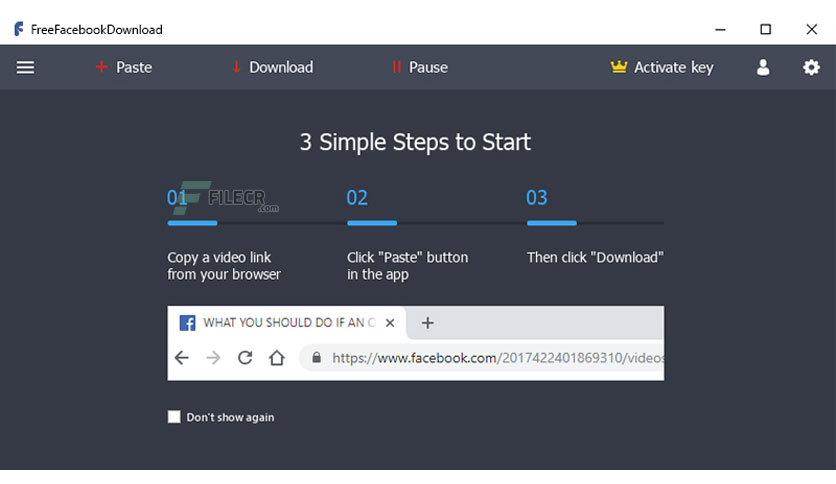Viewport: 836px width, 484px height.
Task: Select the WHAT YOU SHOULD DO tab
Action: tap(287, 322)
